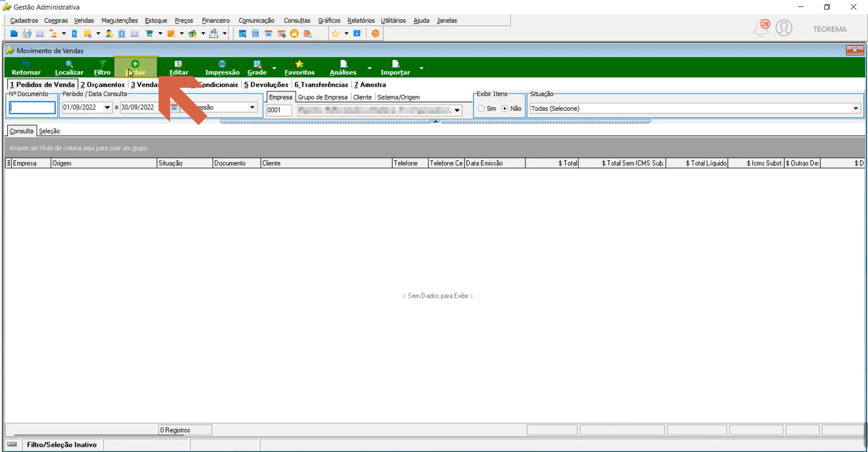Click the orange hierarchy tree toolbar icon

pyautogui.click(x=53, y=34)
